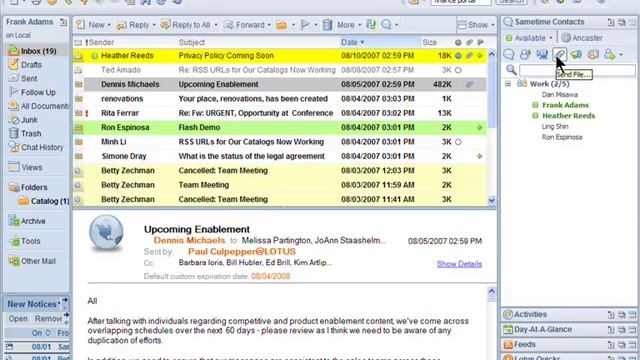Click the Trash folder in the sidebar
The width and height of the screenshot is (640, 360).
(x=25, y=133)
